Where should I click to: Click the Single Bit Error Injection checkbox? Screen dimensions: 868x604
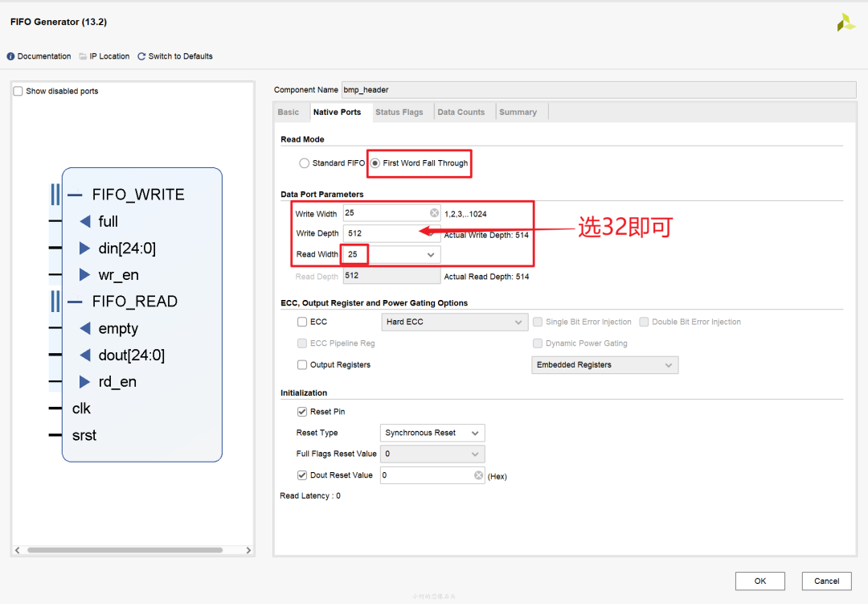click(538, 322)
